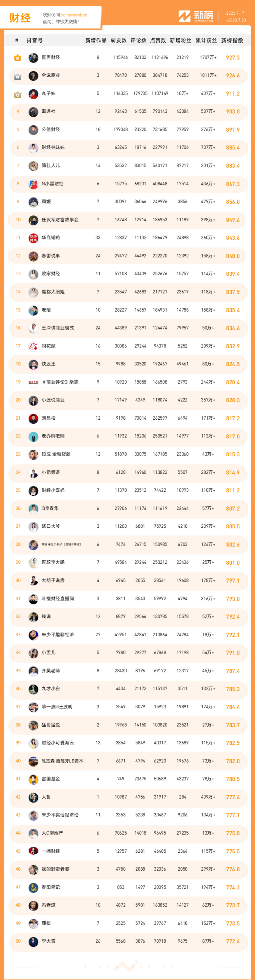Open 全说商业 account name
255x980 pixels.
tap(51, 75)
